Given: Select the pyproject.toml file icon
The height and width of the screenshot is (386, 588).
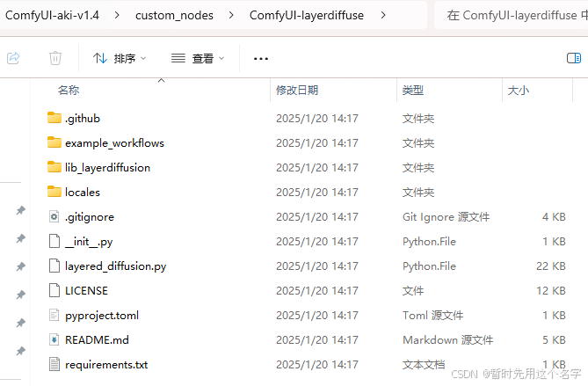Looking at the screenshot, I should tap(54, 315).
